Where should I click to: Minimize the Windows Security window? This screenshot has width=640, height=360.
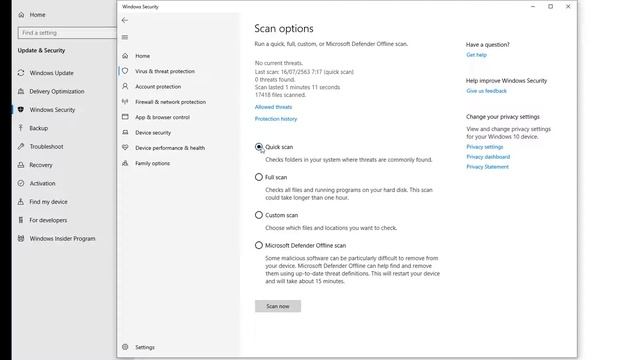533,7
